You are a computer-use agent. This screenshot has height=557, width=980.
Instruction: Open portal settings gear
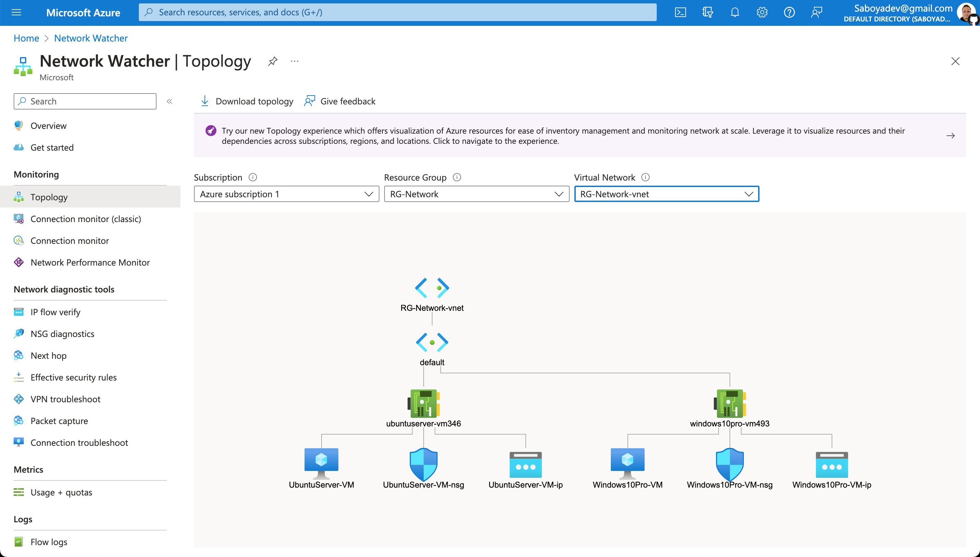(x=762, y=13)
